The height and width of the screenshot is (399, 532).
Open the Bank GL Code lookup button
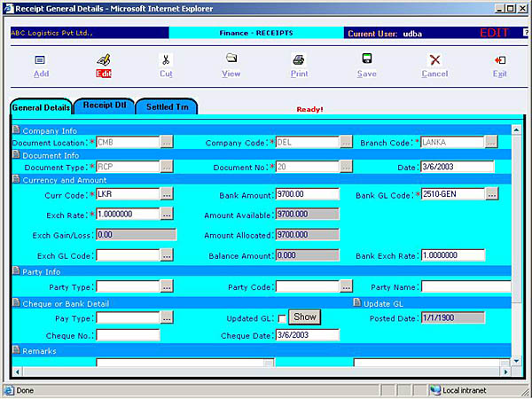pyautogui.click(x=492, y=194)
